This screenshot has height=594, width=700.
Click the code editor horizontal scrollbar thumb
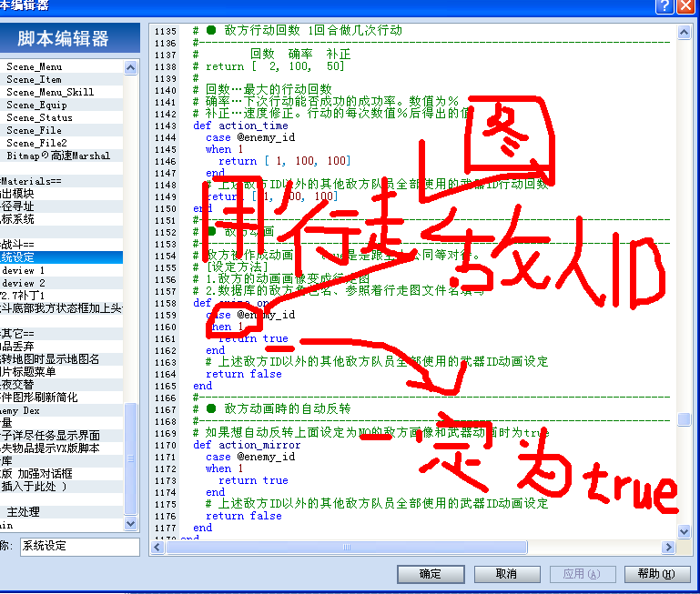pyautogui.click(x=347, y=547)
